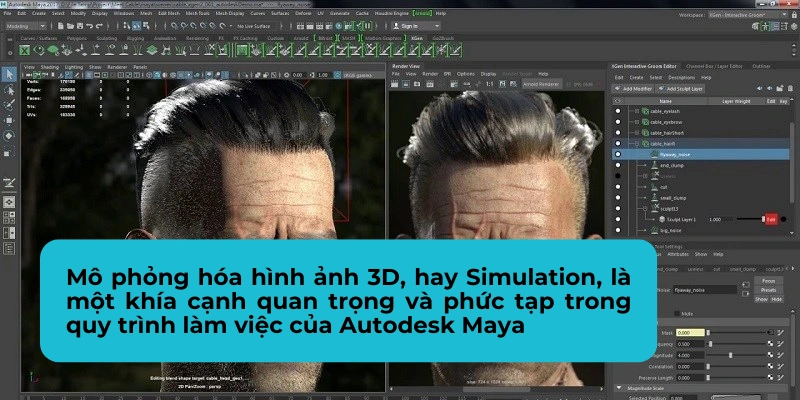Screen dimensions: 800x400
Task: Click the New Scene icon
Action: tap(61, 26)
